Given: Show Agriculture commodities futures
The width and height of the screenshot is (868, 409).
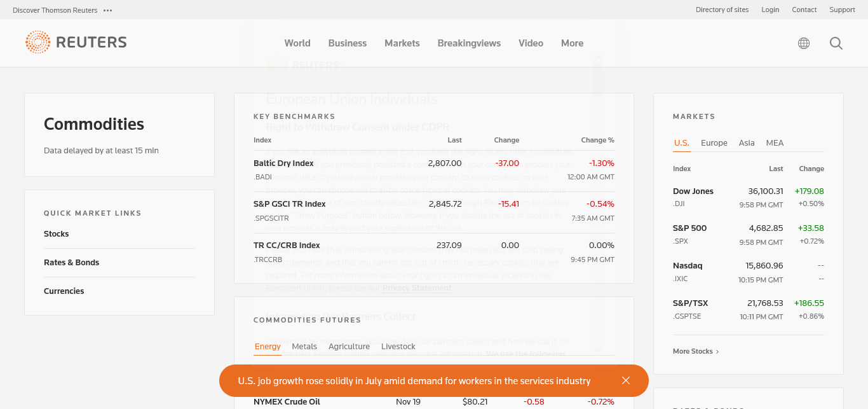Looking at the screenshot, I should [x=349, y=347].
